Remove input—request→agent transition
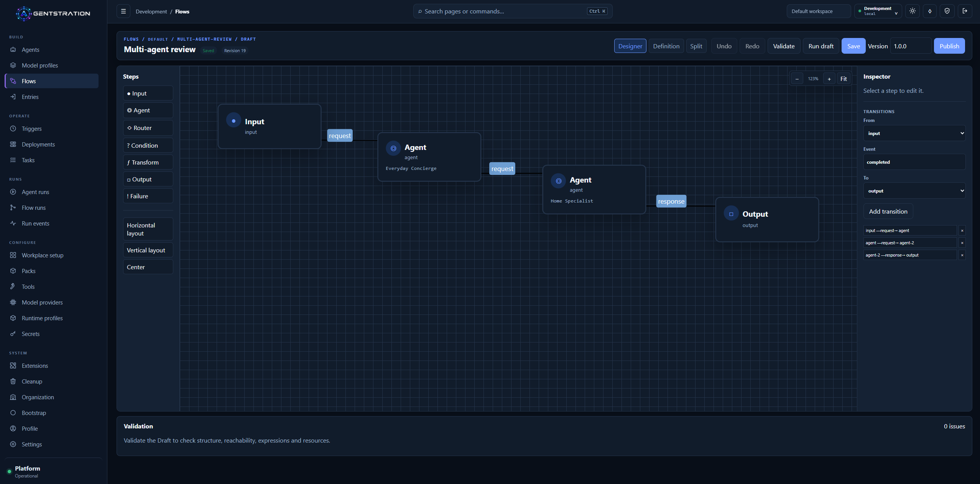The height and width of the screenshot is (484, 980). [962, 230]
